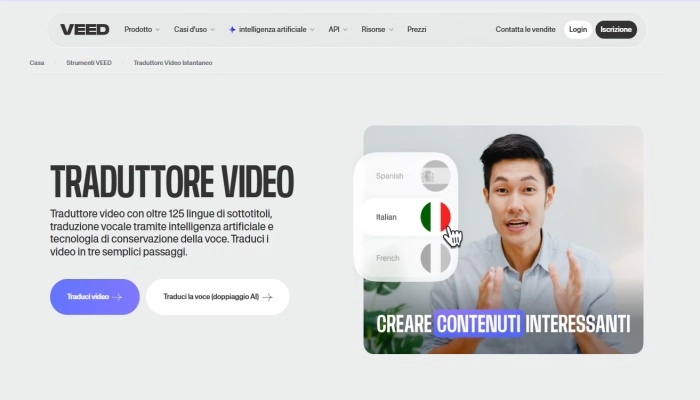Viewport: 700px width, 400px height.
Task: Click the Traduci video button
Action: 95,297
